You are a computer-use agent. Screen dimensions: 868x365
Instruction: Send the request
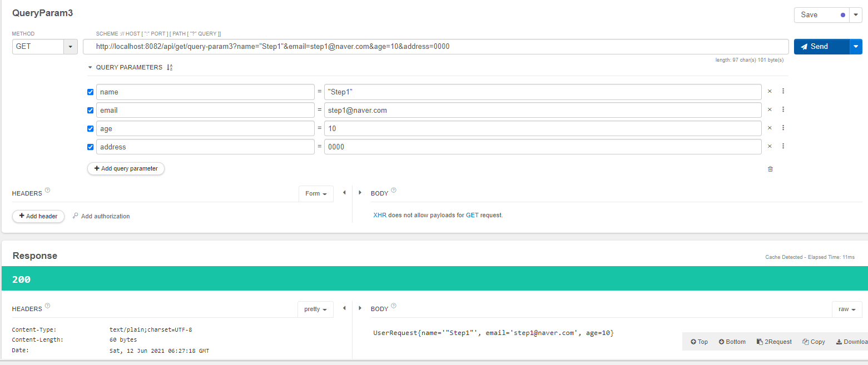(822, 47)
